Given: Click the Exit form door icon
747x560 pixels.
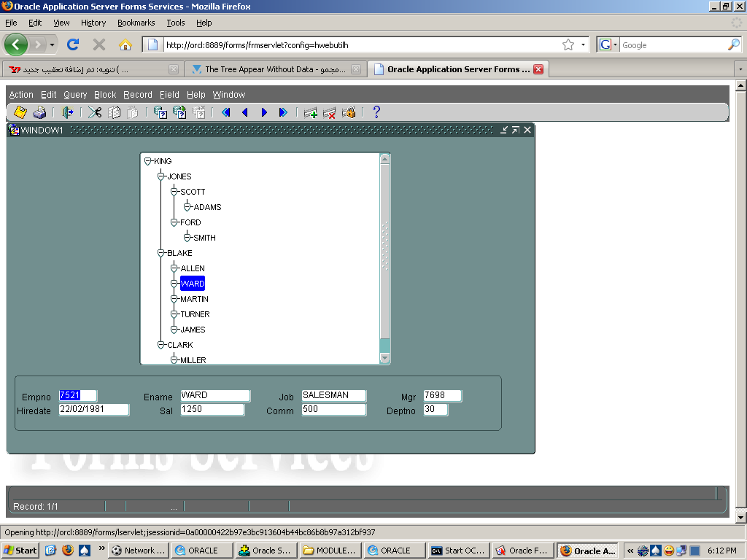Looking at the screenshot, I should [x=68, y=112].
